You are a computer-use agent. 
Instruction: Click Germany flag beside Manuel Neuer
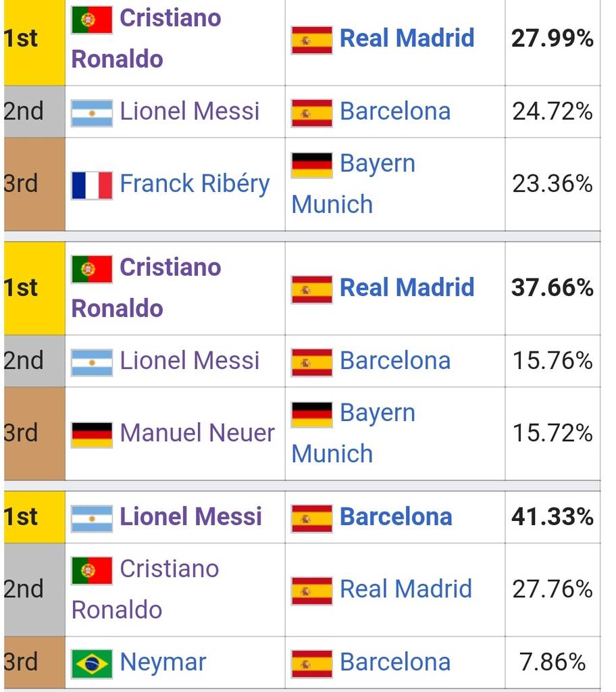pos(92,435)
